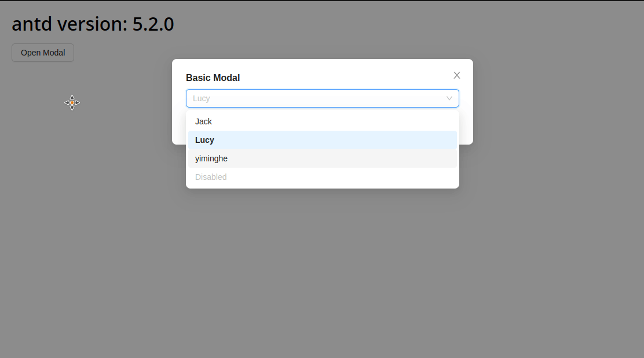The width and height of the screenshot is (644, 358).
Task: Click the Lucy placeholder text in the select
Action: 202,98
